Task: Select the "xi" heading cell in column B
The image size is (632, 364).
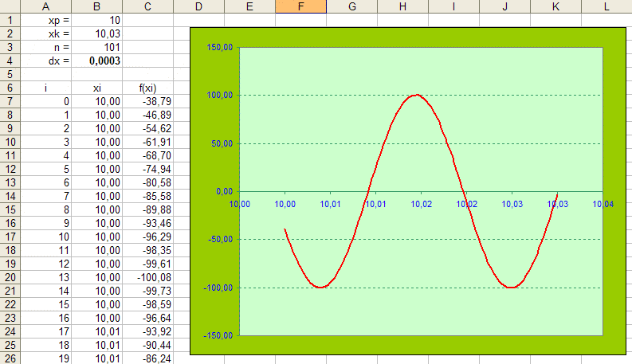Action: pyautogui.click(x=96, y=88)
